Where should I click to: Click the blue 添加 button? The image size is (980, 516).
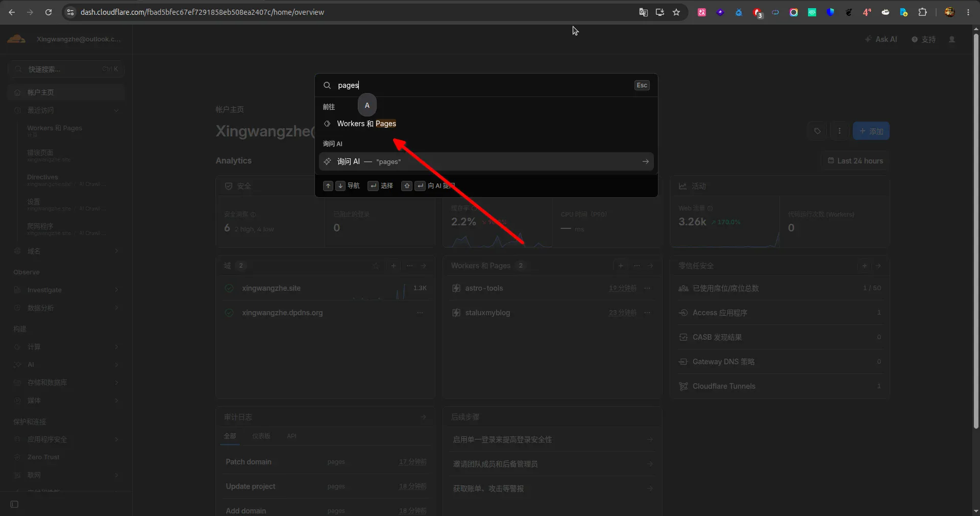(x=871, y=131)
